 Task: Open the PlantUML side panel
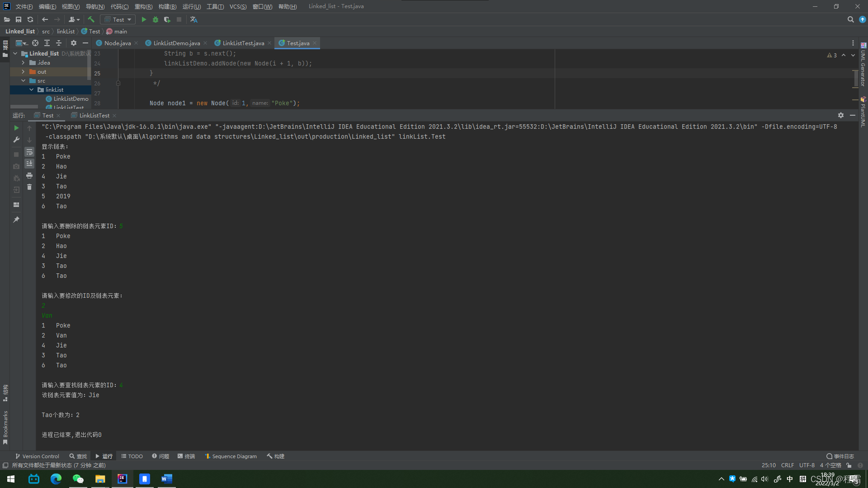pos(863,111)
